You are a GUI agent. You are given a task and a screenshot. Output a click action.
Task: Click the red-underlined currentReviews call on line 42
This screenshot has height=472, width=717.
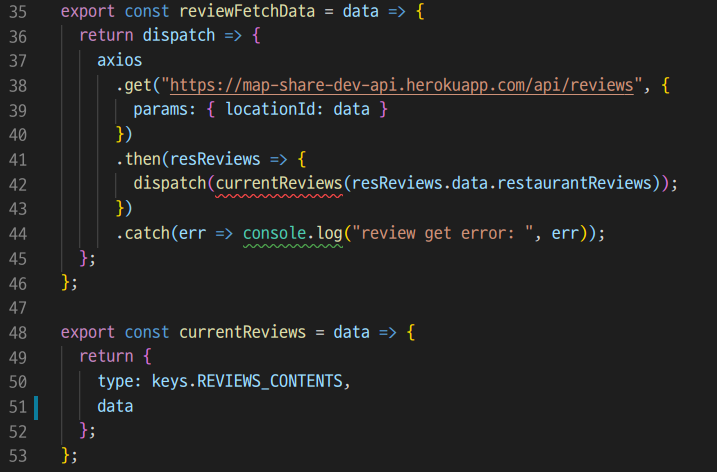279,183
